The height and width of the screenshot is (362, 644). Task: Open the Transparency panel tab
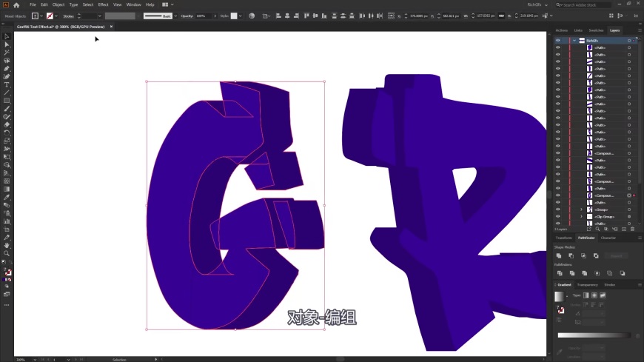coord(587,284)
